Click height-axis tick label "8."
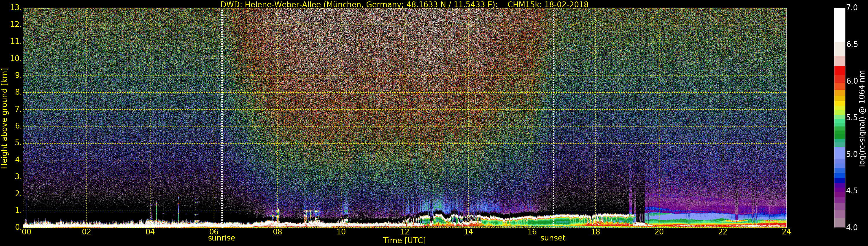868x246 pixels. pos(18,92)
